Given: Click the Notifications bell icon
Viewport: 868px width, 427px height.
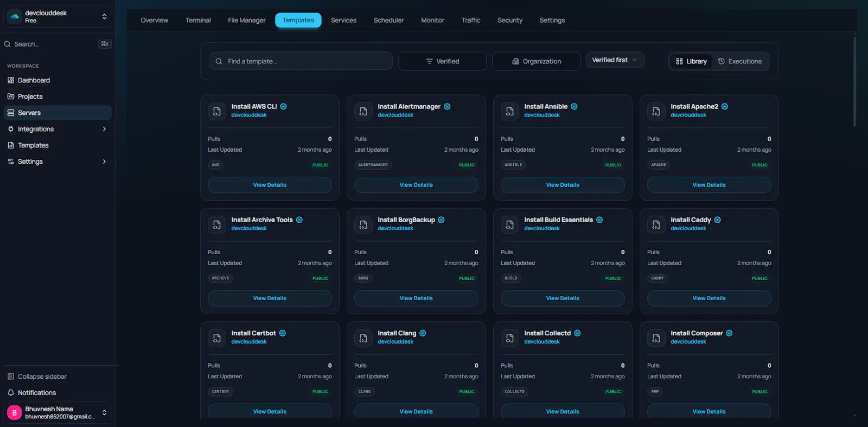Looking at the screenshot, I should point(11,393).
